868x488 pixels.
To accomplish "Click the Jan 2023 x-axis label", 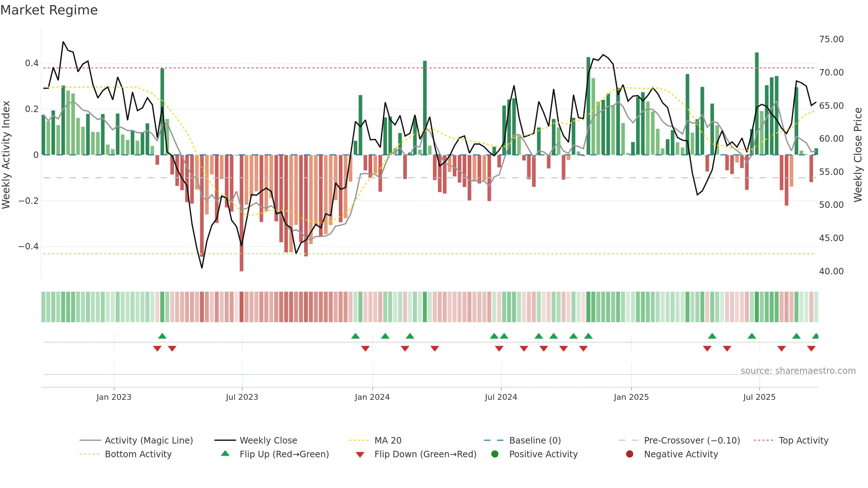I will [114, 397].
